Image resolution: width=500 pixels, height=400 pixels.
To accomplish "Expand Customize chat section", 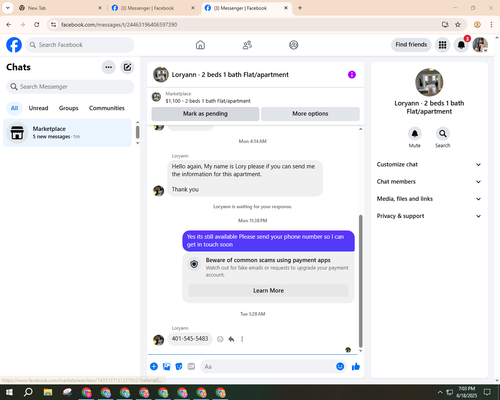I will pos(429,164).
